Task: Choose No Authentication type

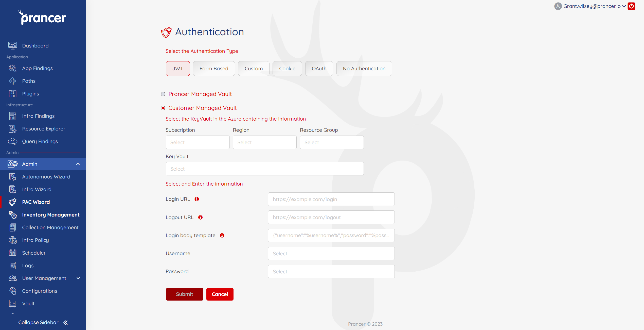Action: tap(364, 69)
